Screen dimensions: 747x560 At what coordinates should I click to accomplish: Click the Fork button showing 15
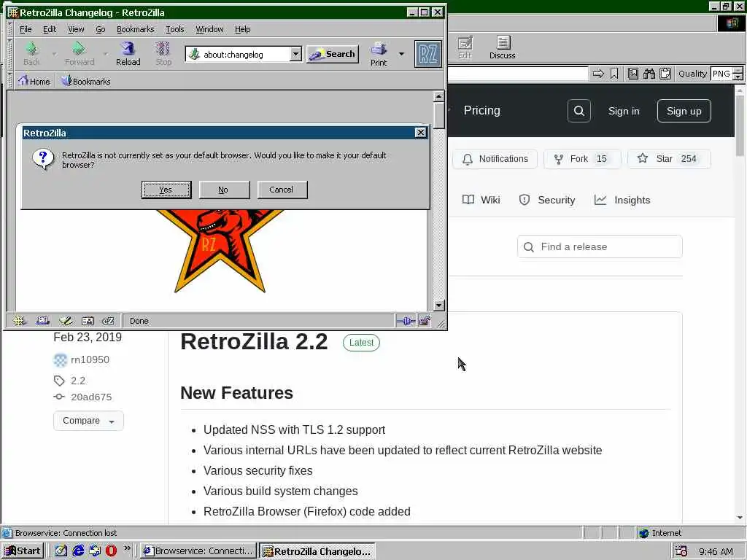(x=582, y=158)
